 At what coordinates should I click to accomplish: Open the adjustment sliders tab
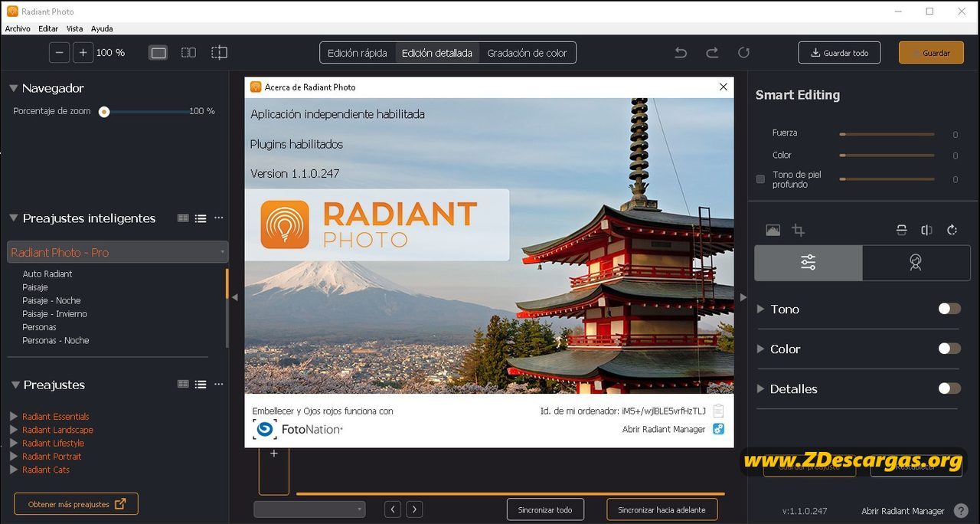pyautogui.click(x=808, y=263)
